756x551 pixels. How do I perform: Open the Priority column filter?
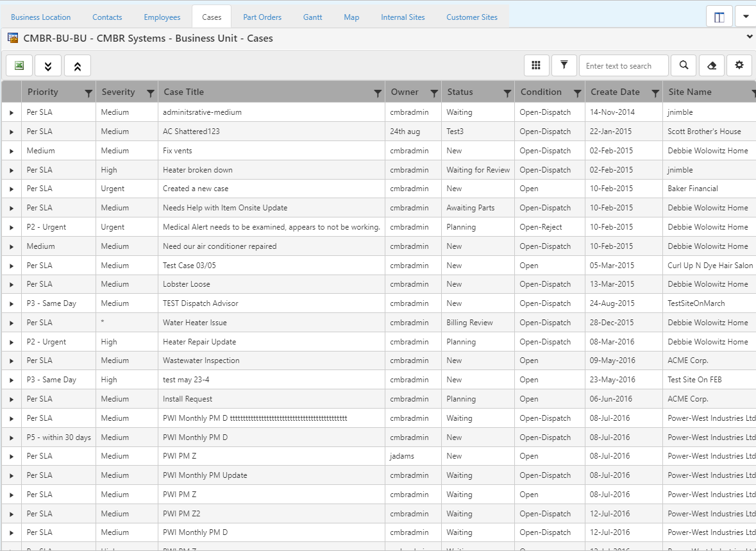pos(88,93)
